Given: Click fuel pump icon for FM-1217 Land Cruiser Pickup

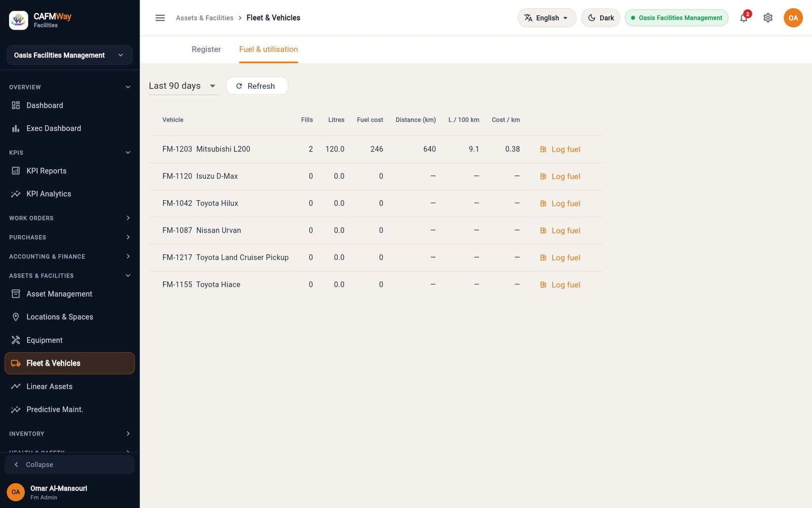Looking at the screenshot, I should [x=543, y=258].
